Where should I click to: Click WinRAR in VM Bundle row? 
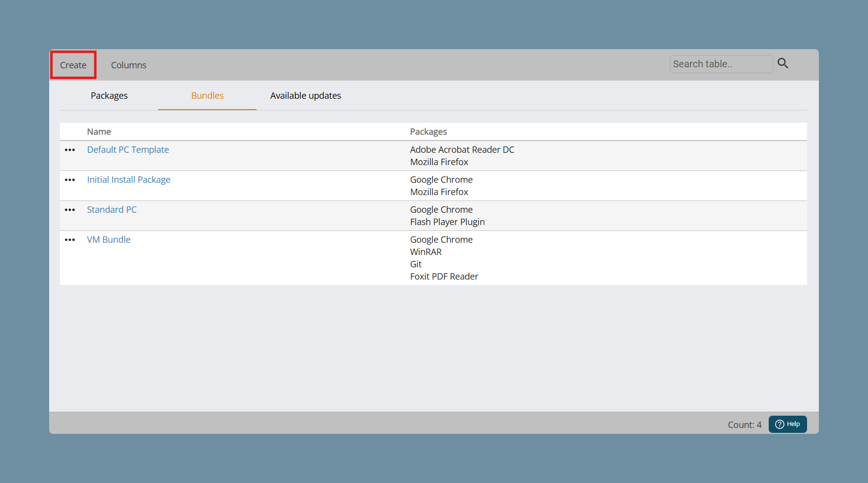(426, 252)
